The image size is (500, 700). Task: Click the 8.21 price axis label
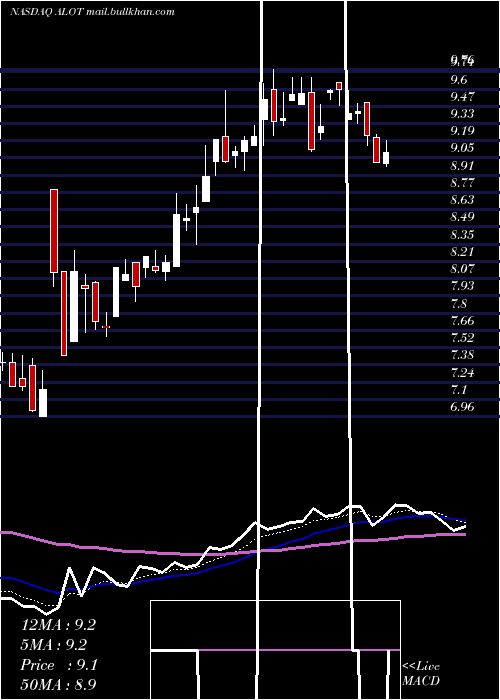click(462, 251)
